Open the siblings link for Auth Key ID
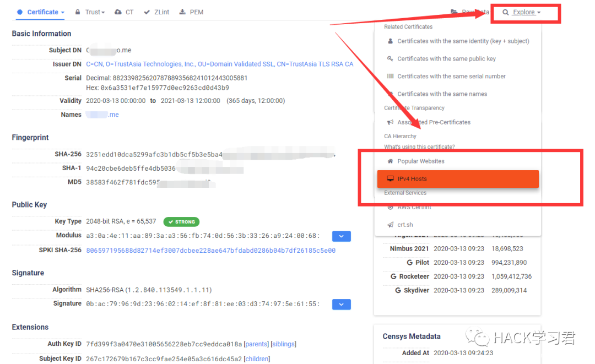The image size is (595, 364). [284, 344]
